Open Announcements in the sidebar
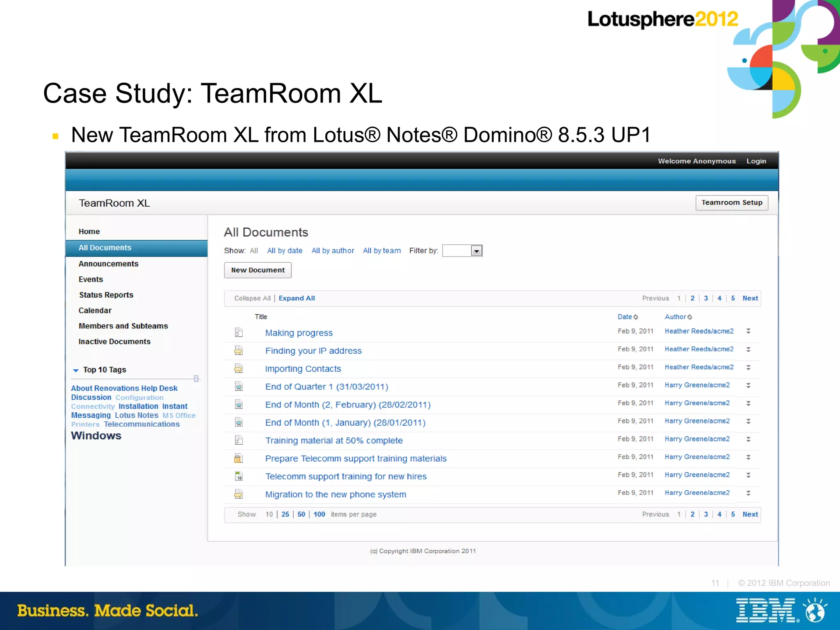 pyautogui.click(x=108, y=264)
